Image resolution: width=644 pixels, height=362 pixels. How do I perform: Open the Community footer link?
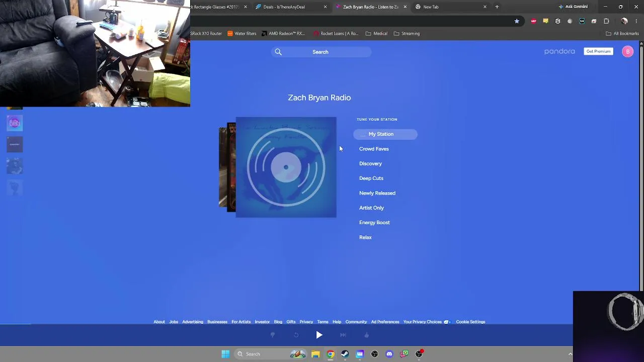[356, 322]
